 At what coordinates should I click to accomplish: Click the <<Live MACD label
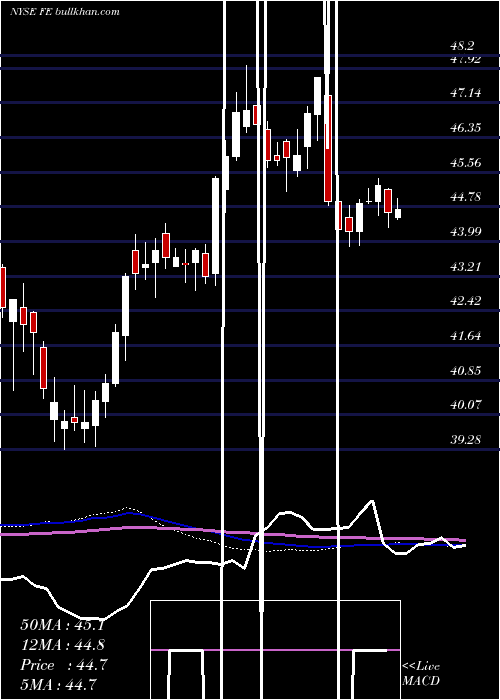(421, 673)
